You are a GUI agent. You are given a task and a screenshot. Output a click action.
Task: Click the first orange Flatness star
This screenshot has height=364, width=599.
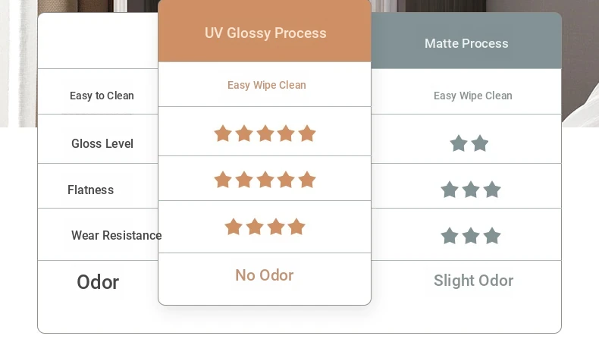coord(223,180)
